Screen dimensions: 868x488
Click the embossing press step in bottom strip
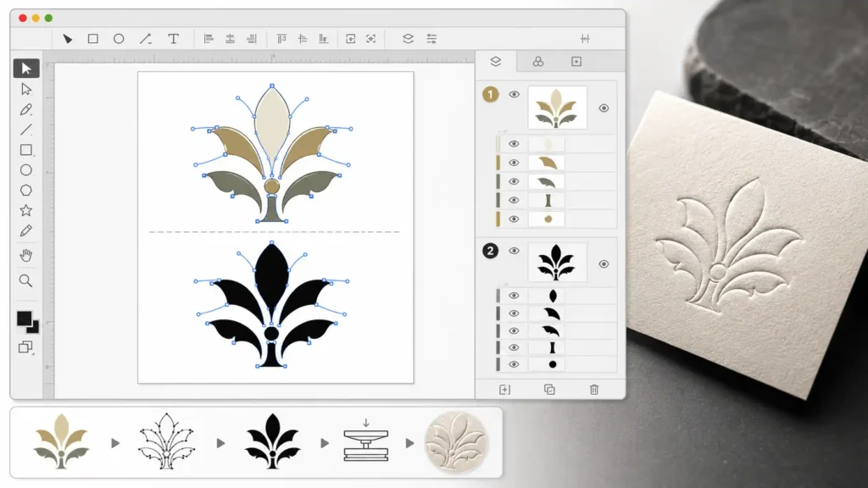pos(366,441)
